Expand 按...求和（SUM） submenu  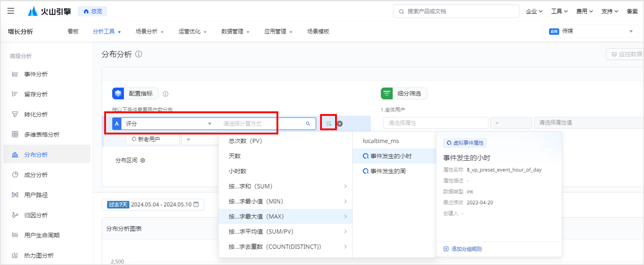(x=286, y=186)
